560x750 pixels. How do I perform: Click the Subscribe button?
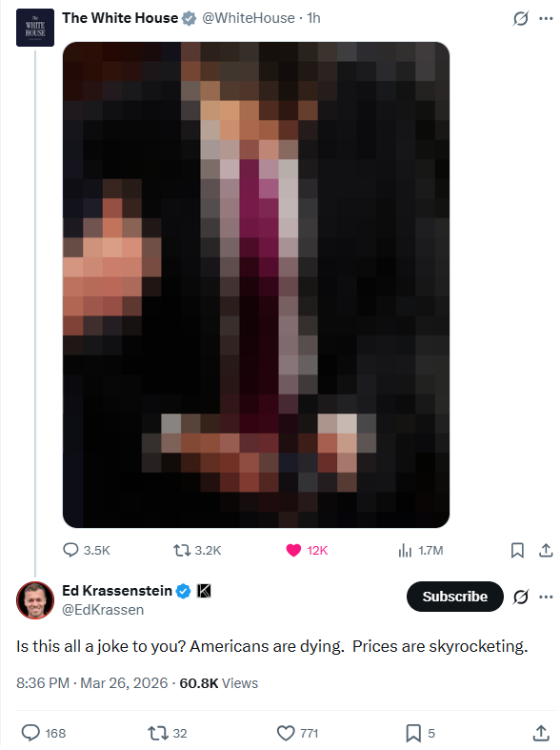[x=455, y=597]
